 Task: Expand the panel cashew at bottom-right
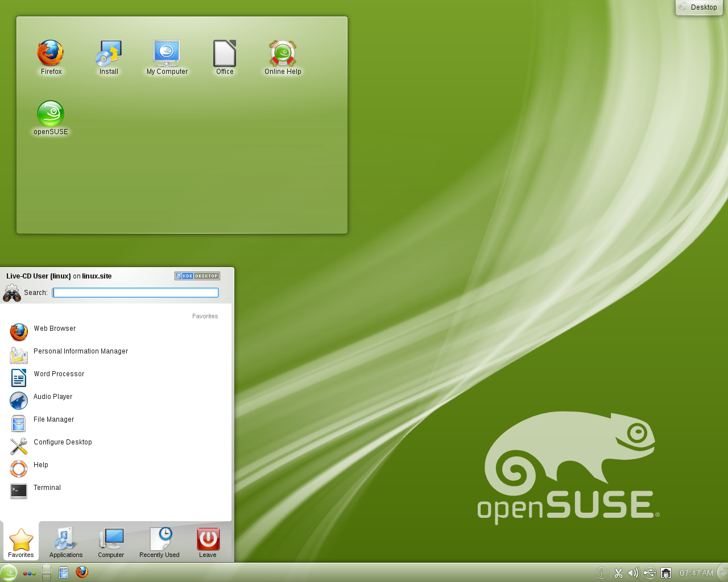pos(722,573)
